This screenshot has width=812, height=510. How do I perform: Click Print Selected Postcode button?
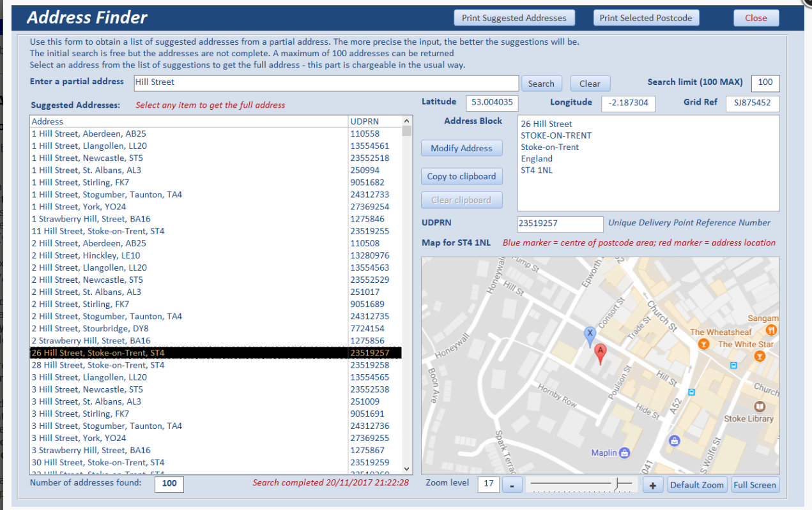[646, 18]
